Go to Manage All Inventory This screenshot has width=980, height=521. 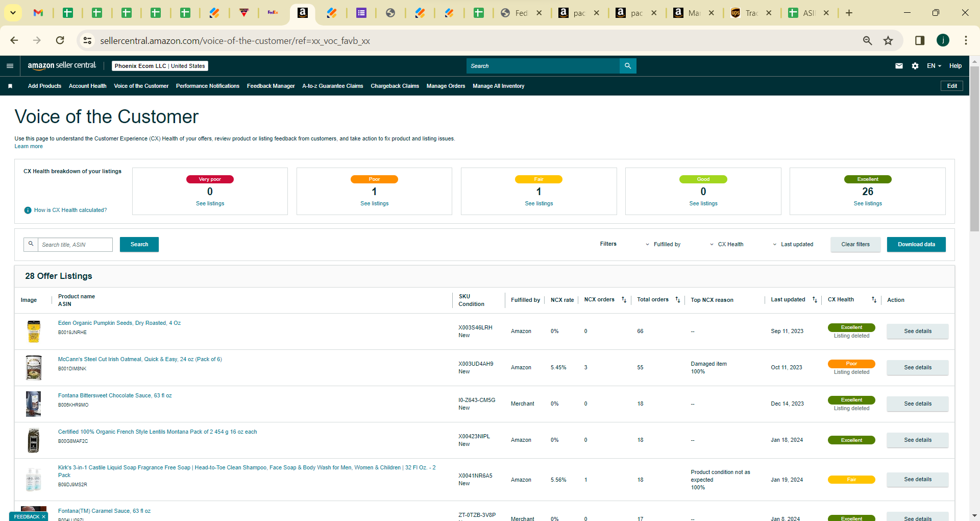499,86
